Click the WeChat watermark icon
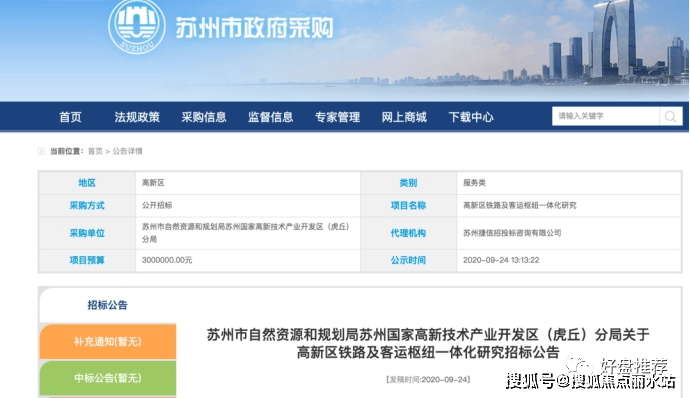Image resolution: width=690 pixels, height=398 pixels. click(x=579, y=365)
